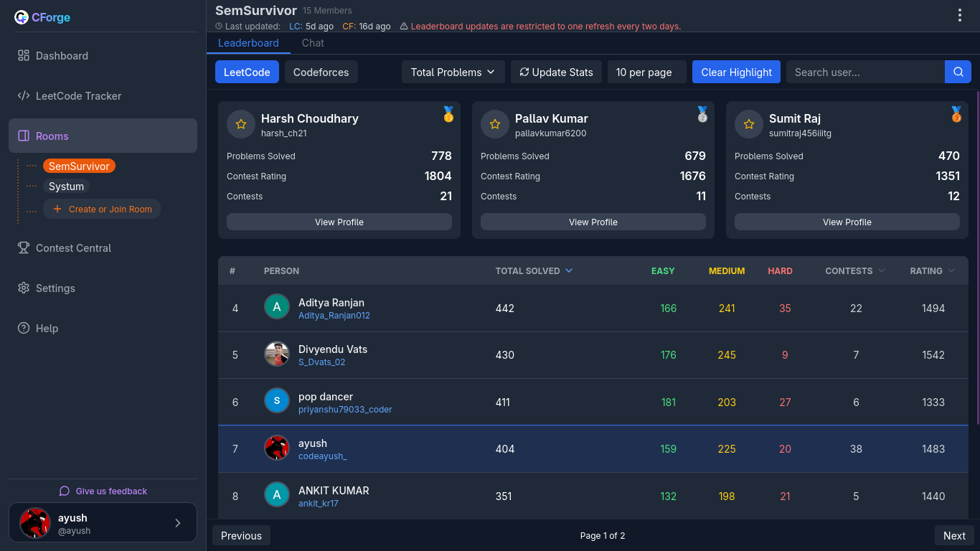Open the three-dot menu at top right
The width and height of the screenshot is (980, 551).
point(960,14)
